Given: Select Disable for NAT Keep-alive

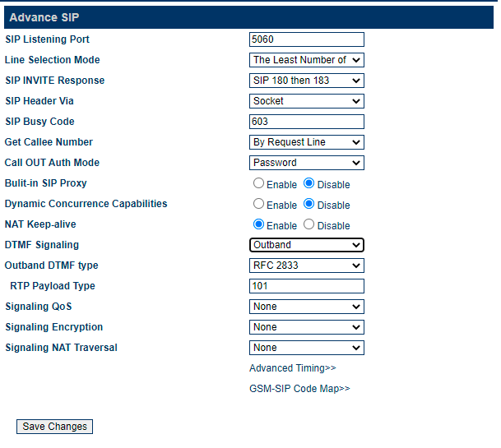Looking at the screenshot, I should (308, 224).
